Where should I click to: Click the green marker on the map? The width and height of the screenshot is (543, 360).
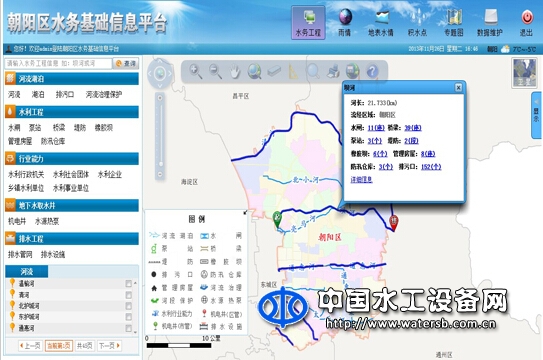[277, 219]
